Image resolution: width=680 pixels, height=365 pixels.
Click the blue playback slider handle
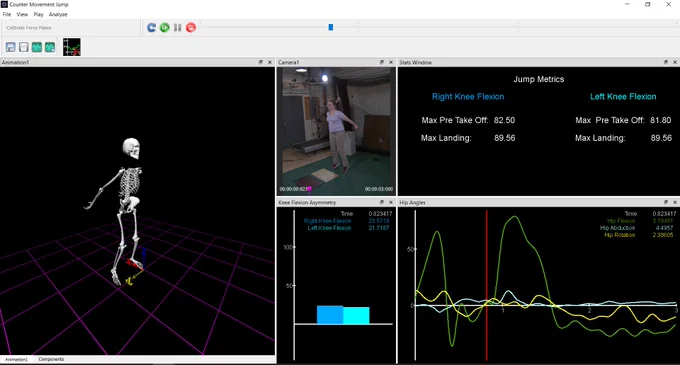click(330, 27)
